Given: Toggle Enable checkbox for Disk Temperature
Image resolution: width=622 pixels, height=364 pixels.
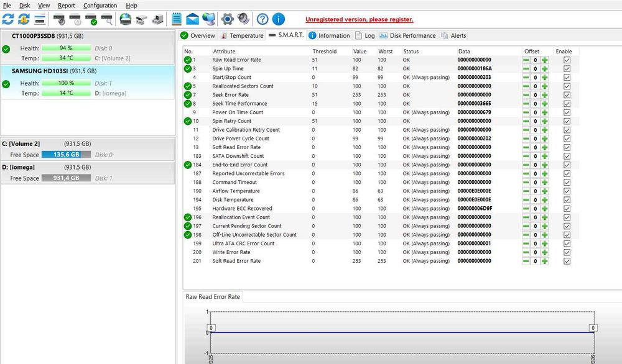Looking at the screenshot, I should point(567,199).
